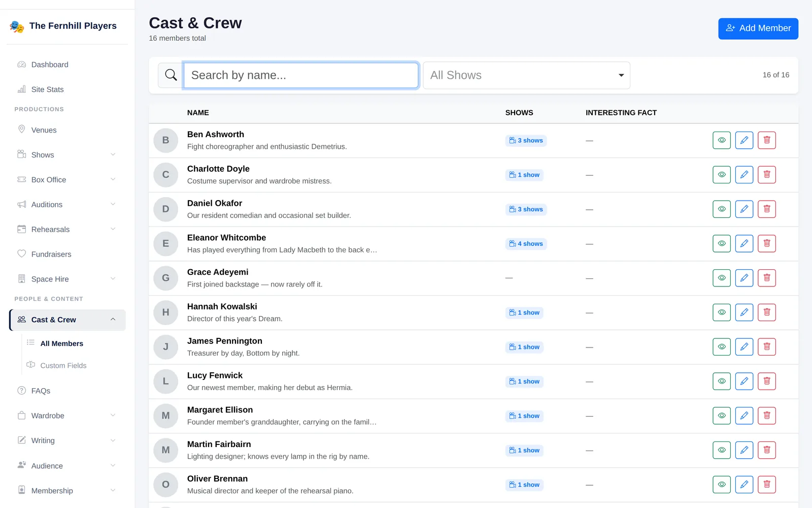Image resolution: width=812 pixels, height=508 pixels.
Task: Edit James Pennington's member record
Action: coord(744,347)
